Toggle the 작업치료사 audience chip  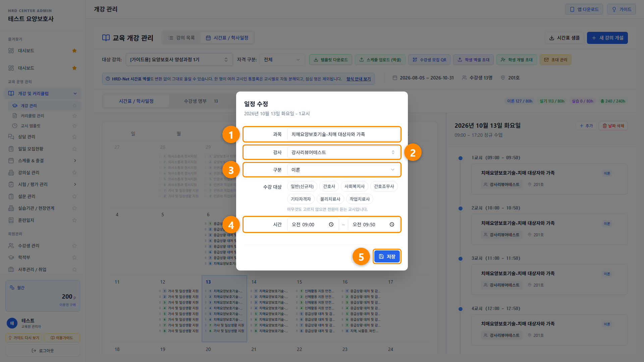coord(360,199)
